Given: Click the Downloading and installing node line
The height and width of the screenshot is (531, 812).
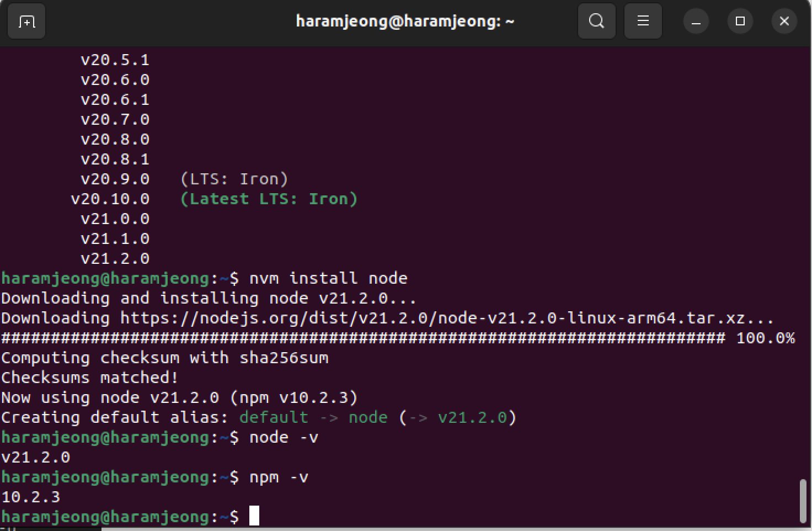Looking at the screenshot, I should [209, 298].
